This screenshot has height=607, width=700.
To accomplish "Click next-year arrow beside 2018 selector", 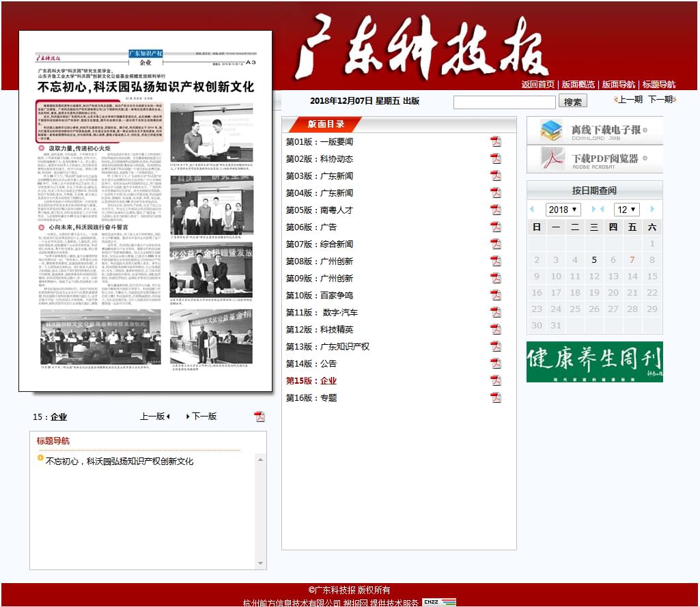I will pyautogui.click(x=593, y=209).
